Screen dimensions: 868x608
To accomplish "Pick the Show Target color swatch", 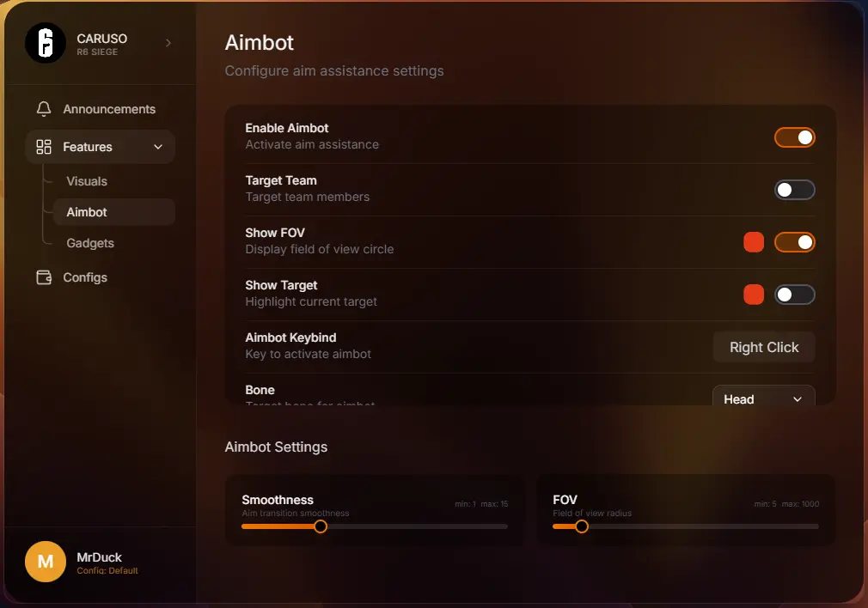I will (754, 295).
